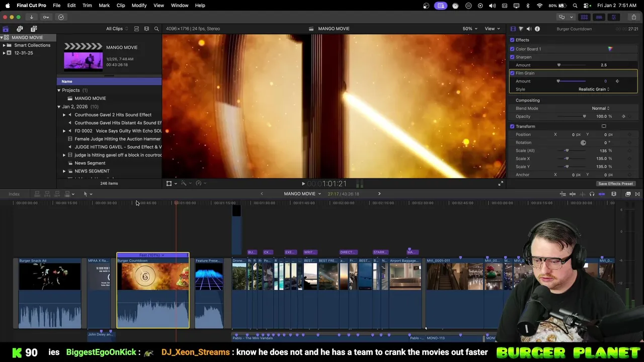Viewport: 644px width, 362px height.
Task: Open the Background Tasks checkmark icon
Action: pos(61,17)
